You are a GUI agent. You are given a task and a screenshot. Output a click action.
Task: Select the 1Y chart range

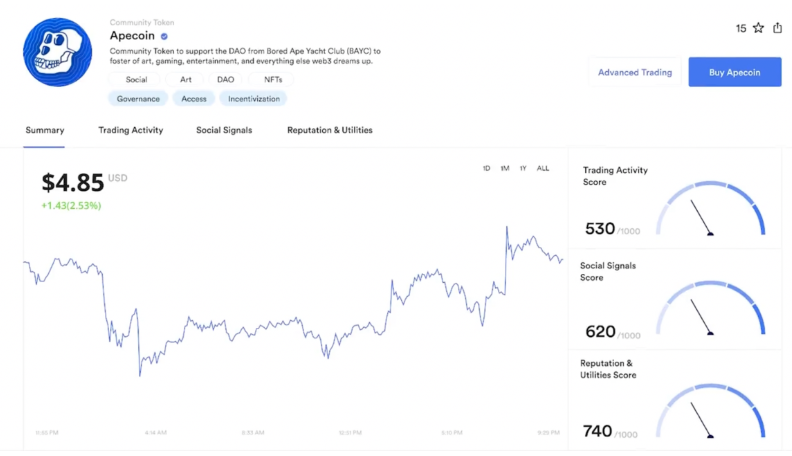tap(523, 168)
